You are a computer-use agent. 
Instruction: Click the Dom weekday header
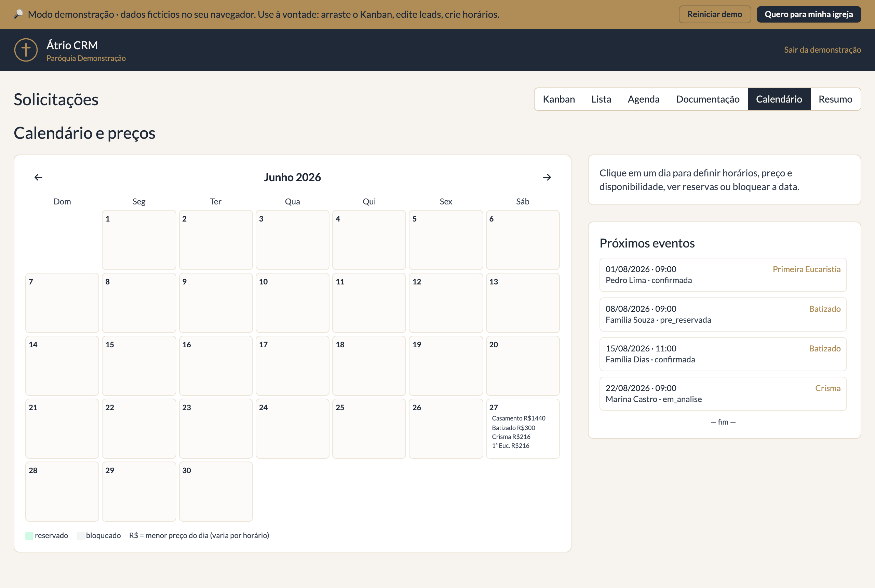pos(62,201)
